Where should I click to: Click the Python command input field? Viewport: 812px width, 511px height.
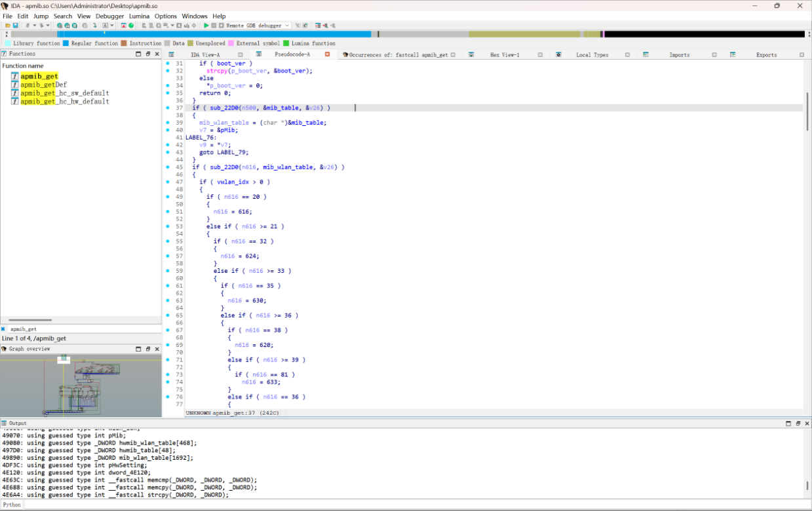(x=417, y=504)
